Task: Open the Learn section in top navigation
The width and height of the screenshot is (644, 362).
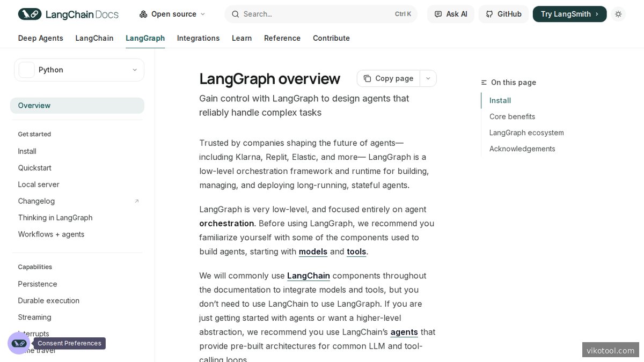Action: [x=241, y=38]
